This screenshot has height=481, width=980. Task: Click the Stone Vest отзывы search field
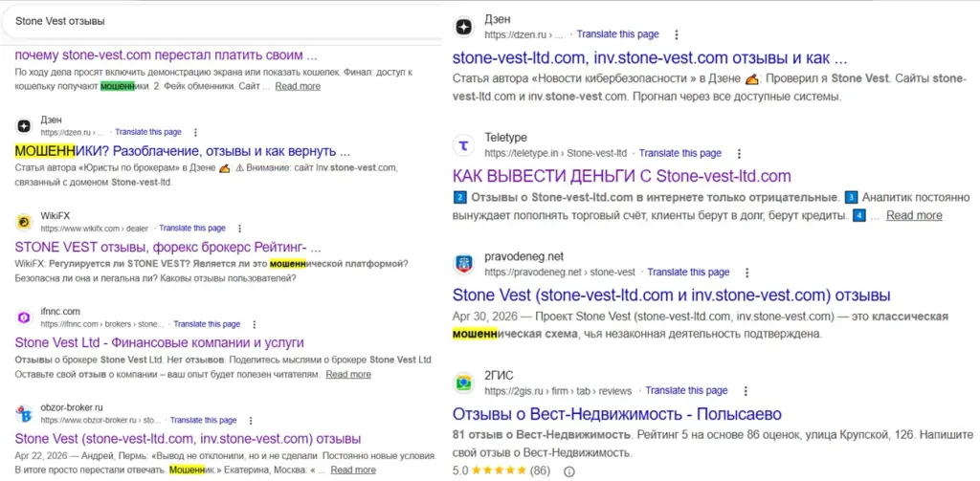coord(220,21)
